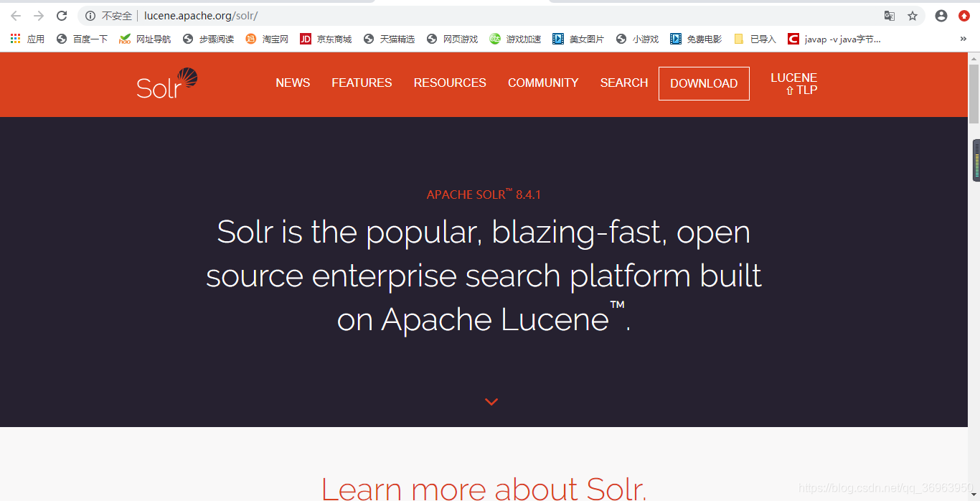Open the 网页游戏 bookmark
The height and width of the screenshot is (501, 980).
(451, 39)
